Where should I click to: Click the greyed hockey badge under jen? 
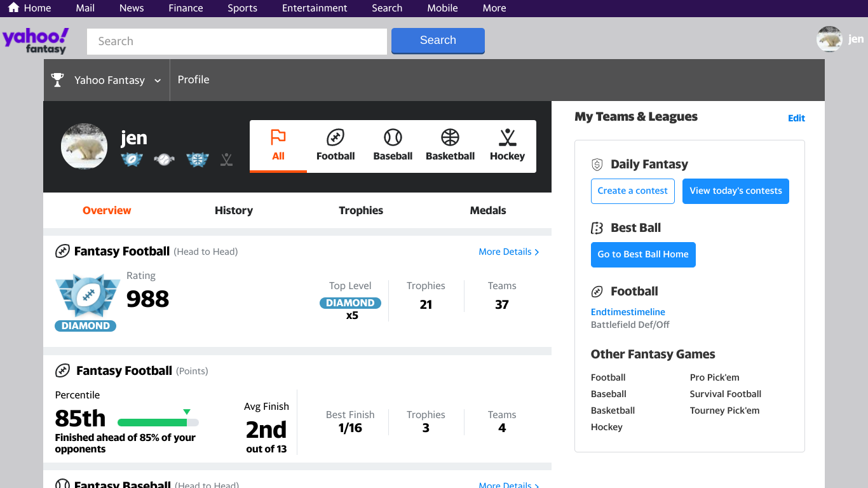[227, 159]
